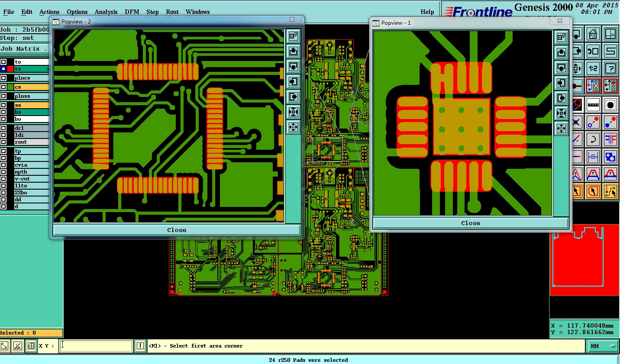Click Close button in Popview - 1
This screenshot has width=620, height=364.
coord(471,223)
